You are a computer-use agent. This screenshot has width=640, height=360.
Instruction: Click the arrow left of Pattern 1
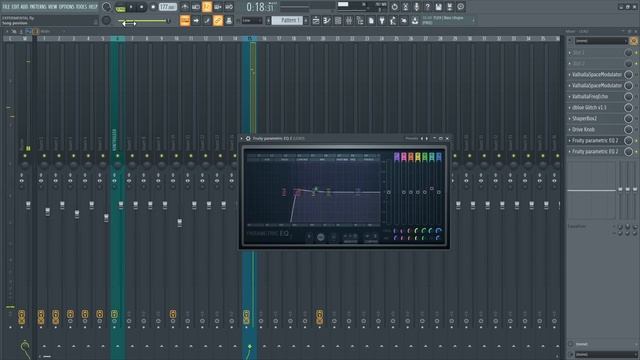point(268,20)
